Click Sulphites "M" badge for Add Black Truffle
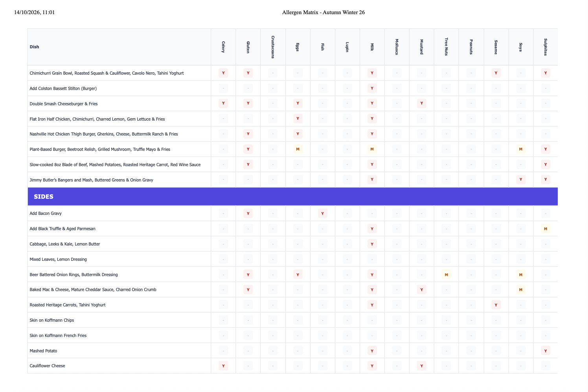The width and height of the screenshot is (588, 392). [545, 229]
